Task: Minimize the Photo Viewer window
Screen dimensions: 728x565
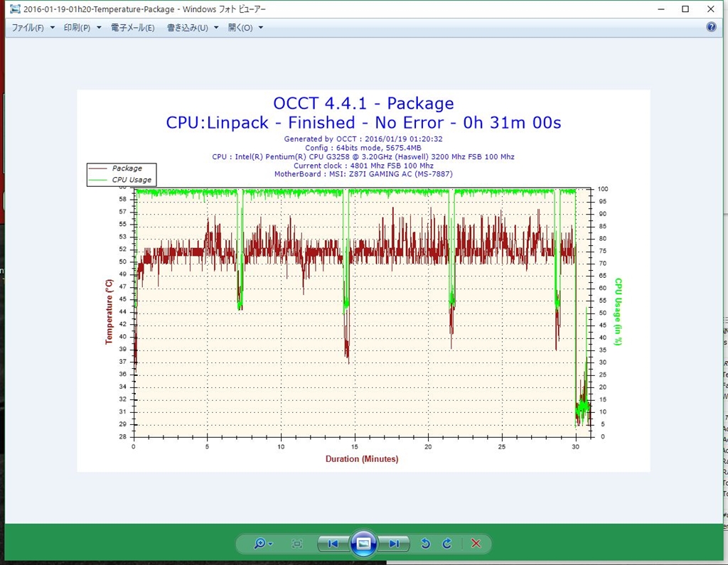Action: tap(661, 9)
